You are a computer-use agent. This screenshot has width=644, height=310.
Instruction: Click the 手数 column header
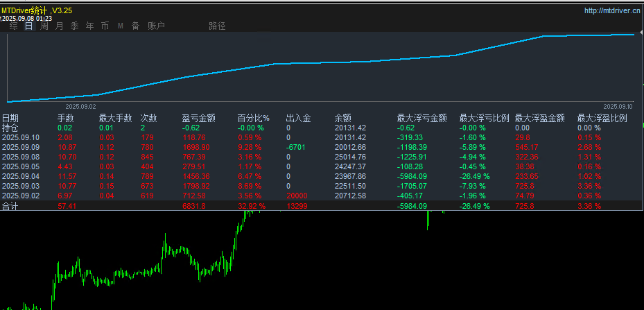(65, 119)
